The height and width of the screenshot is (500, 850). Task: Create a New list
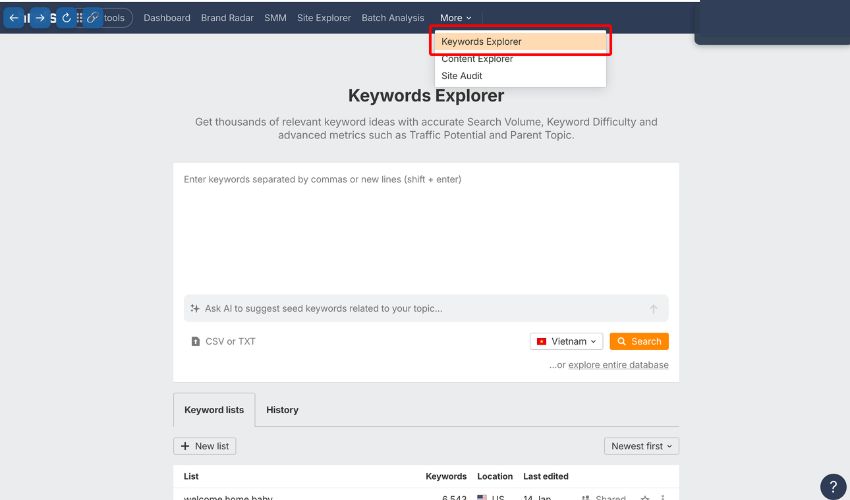click(x=205, y=446)
